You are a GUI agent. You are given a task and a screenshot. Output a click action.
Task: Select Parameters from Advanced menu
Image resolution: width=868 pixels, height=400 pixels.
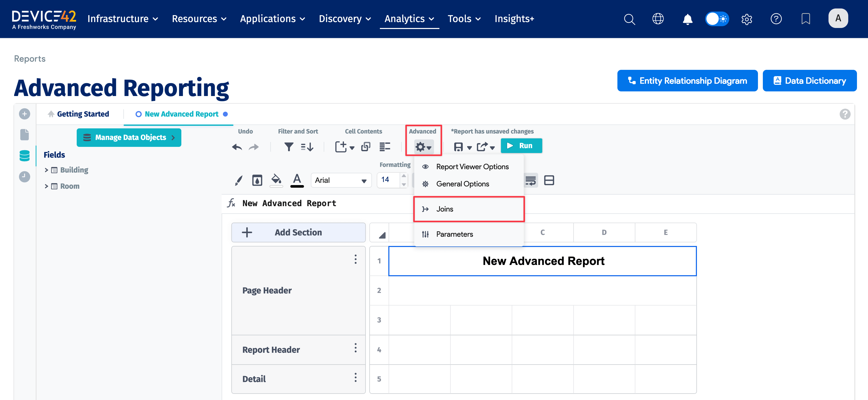pyautogui.click(x=469, y=234)
